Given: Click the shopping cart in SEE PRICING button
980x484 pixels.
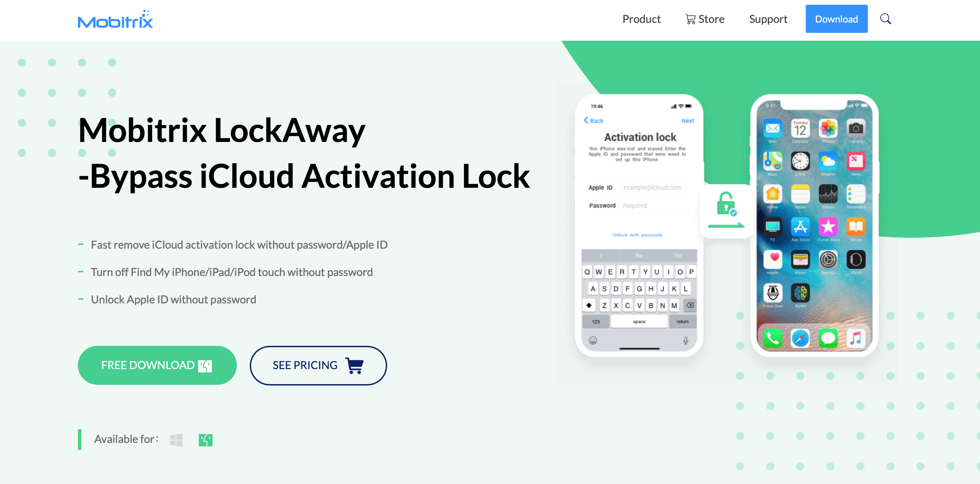Looking at the screenshot, I should click(354, 365).
